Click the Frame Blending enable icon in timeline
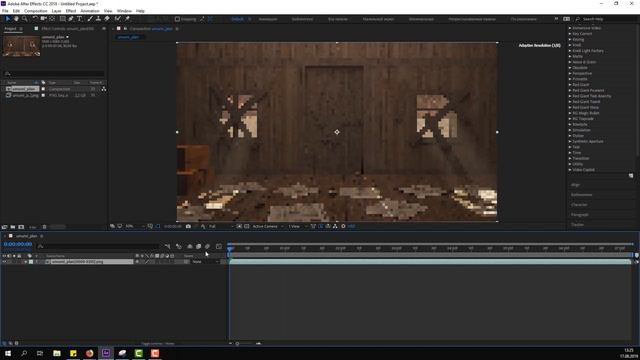 click(x=198, y=246)
